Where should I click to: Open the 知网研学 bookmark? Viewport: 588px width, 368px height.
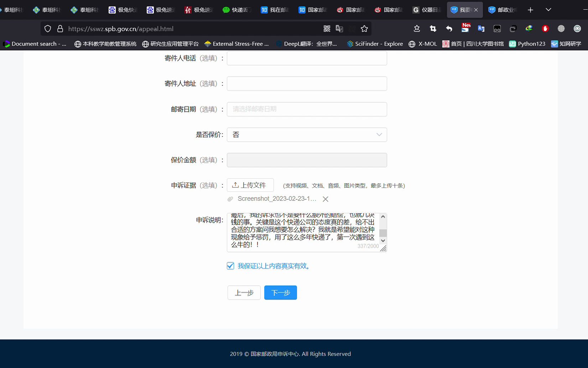tap(566, 44)
